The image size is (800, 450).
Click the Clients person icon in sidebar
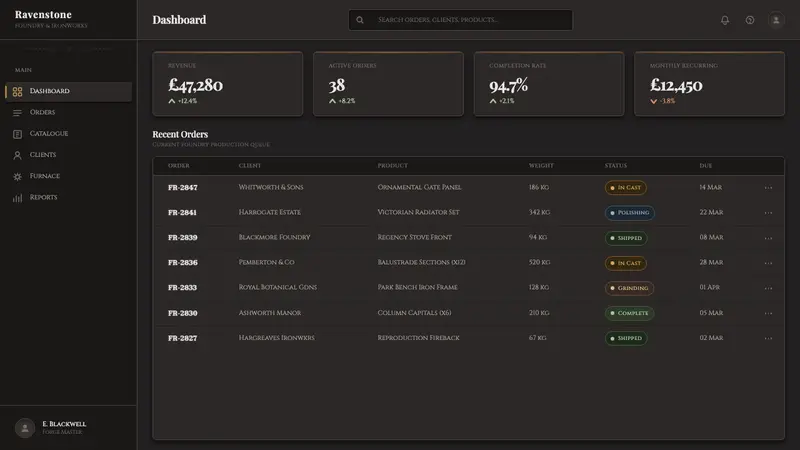coord(17,155)
